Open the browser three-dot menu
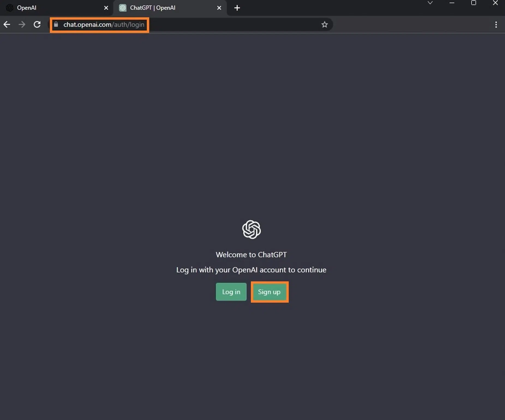The width and height of the screenshot is (505, 420). (x=496, y=25)
